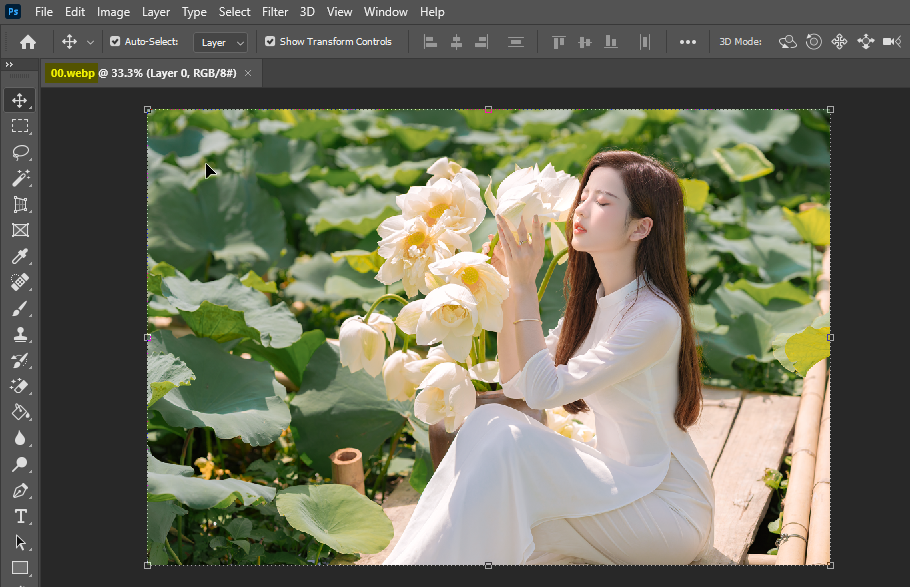Select the Lasso tool

[20, 152]
